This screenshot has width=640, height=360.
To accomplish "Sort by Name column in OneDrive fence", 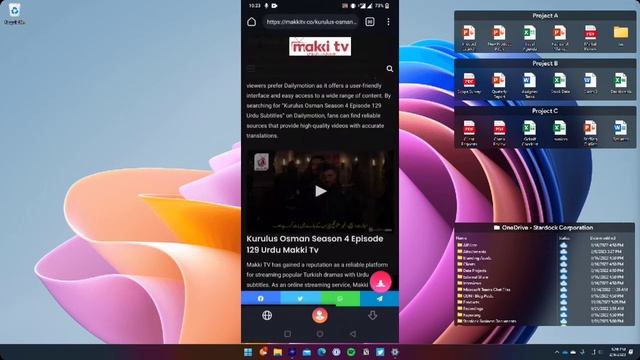I will tap(461, 238).
